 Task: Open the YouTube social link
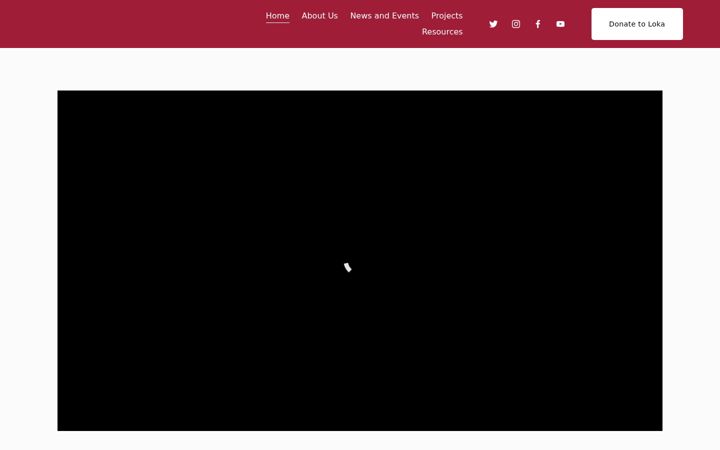pyautogui.click(x=560, y=24)
